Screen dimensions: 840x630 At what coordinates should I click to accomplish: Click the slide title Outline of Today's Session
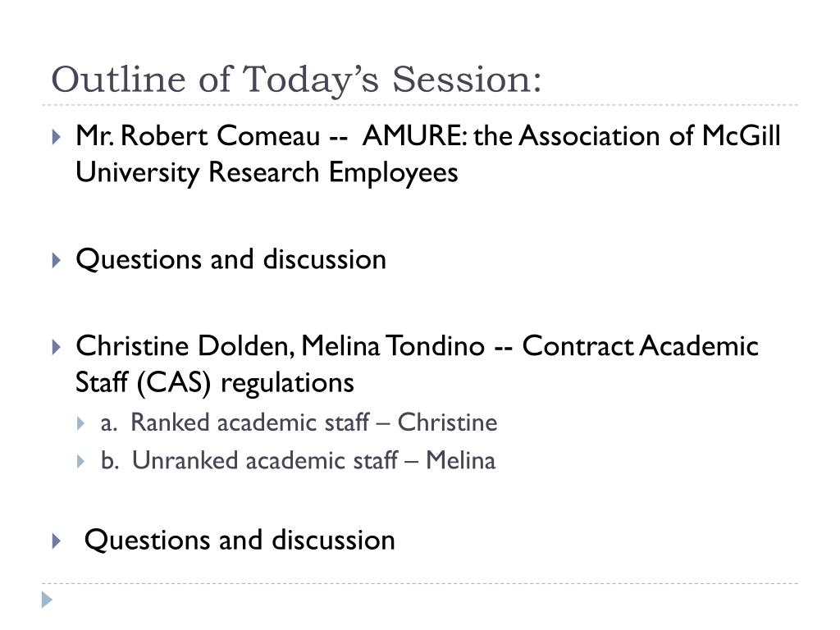(x=296, y=80)
